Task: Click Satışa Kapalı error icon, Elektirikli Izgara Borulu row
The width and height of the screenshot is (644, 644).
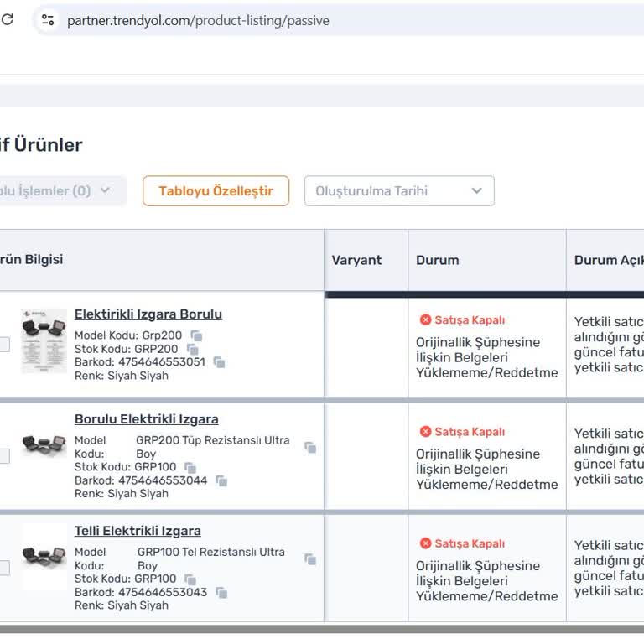Action: [425, 319]
